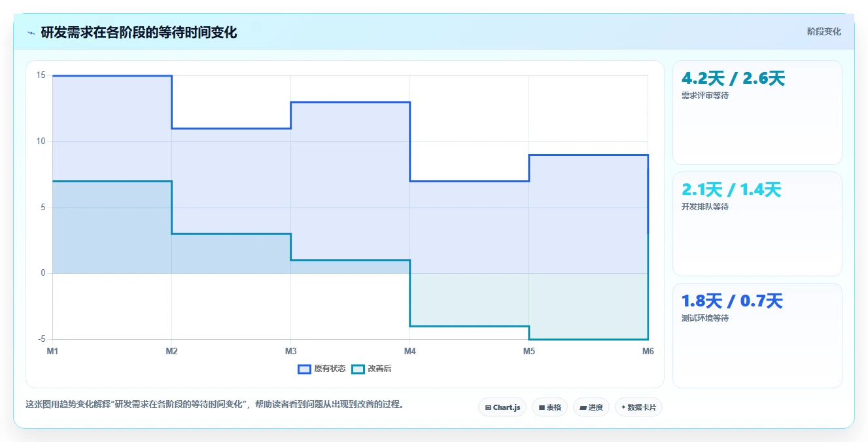Toggle the 改善后 legend entry
The height and width of the screenshot is (442, 868).
click(372, 369)
